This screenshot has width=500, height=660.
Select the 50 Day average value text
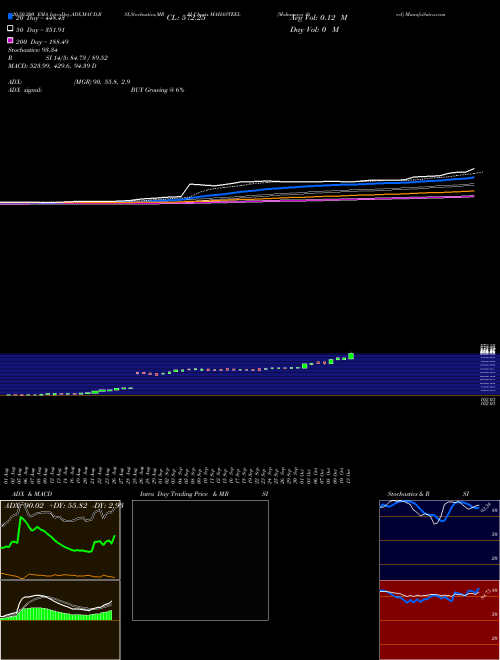coord(40,30)
